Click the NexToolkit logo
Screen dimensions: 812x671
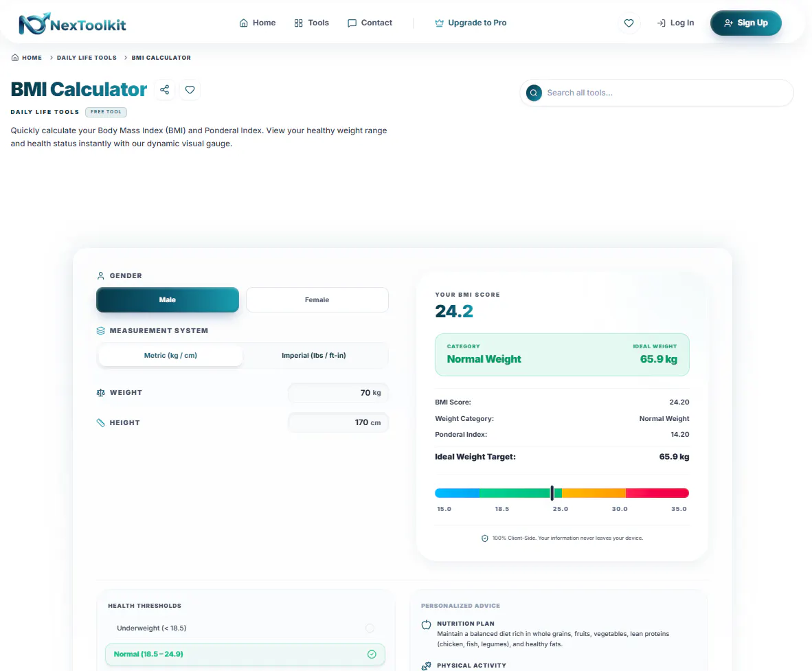(x=72, y=23)
